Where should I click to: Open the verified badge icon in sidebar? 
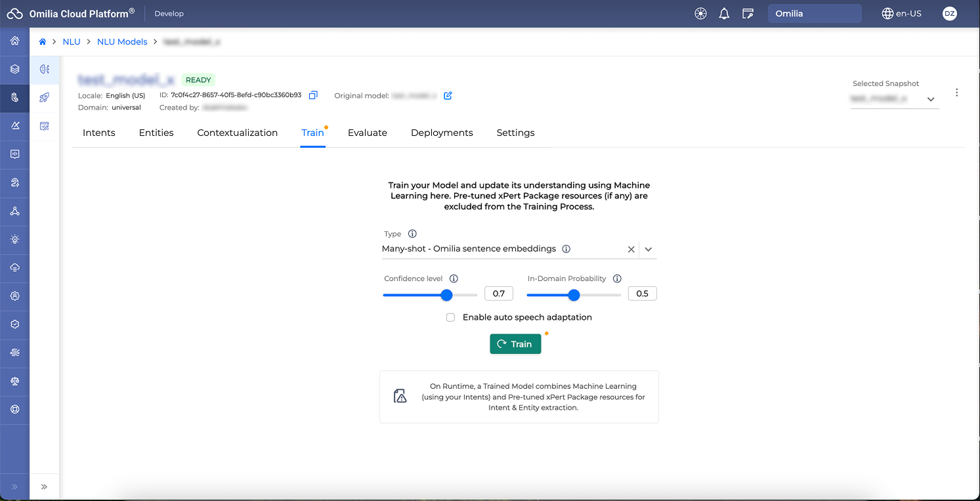point(14,324)
